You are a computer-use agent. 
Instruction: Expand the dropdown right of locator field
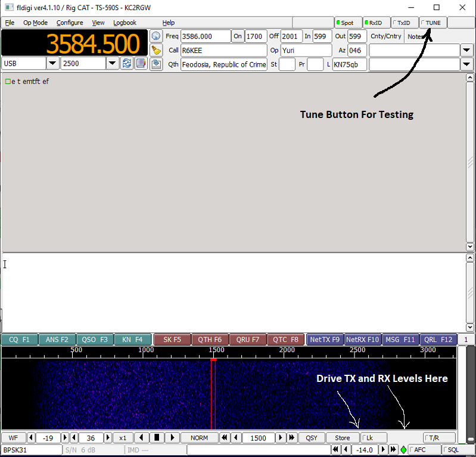pos(466,64)
